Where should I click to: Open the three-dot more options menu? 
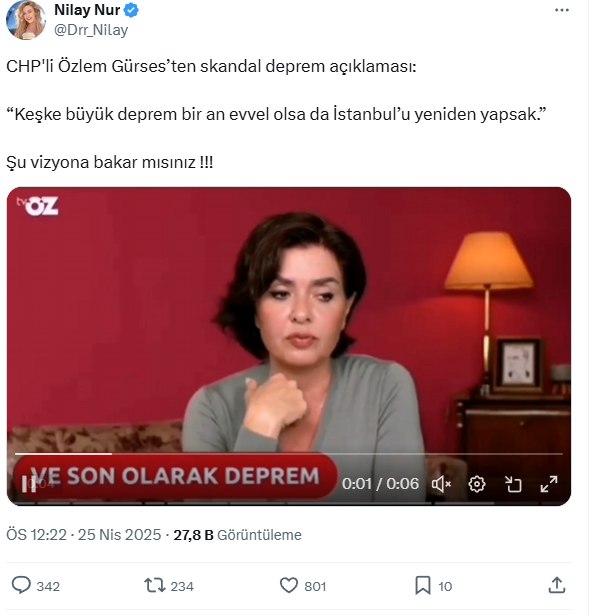(562, 11)
